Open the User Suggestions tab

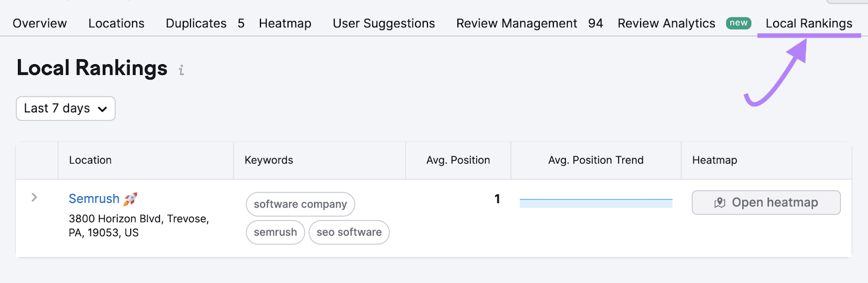[384, 23]
